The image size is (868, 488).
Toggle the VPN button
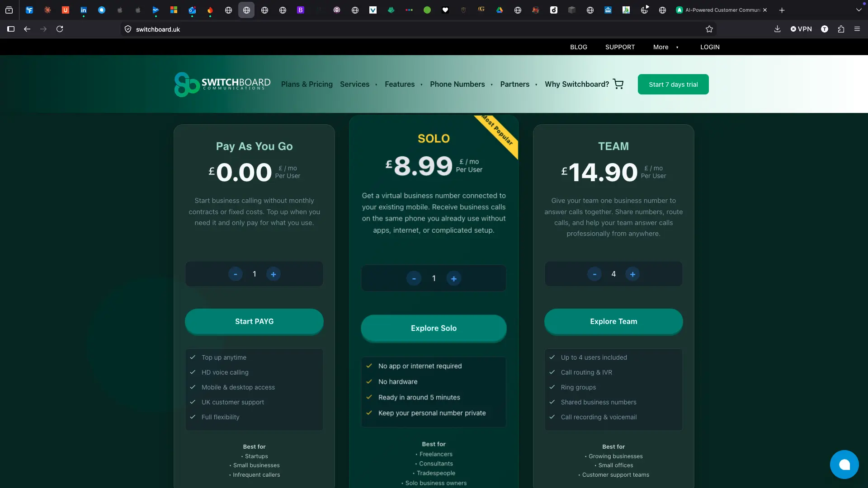tap(801, 29)
